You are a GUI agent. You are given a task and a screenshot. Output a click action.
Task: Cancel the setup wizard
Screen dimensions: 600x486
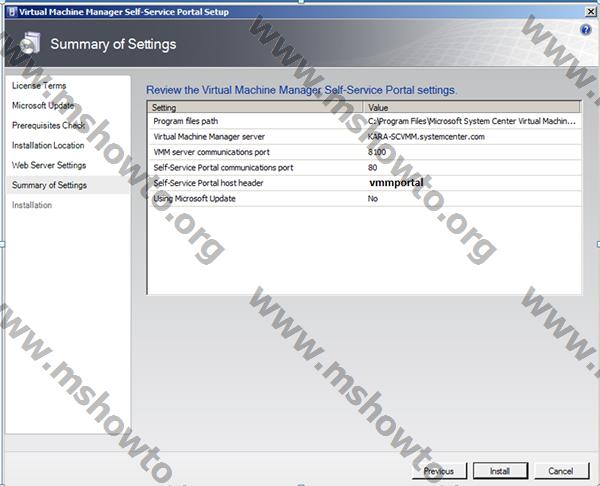(x=561, y=471)
